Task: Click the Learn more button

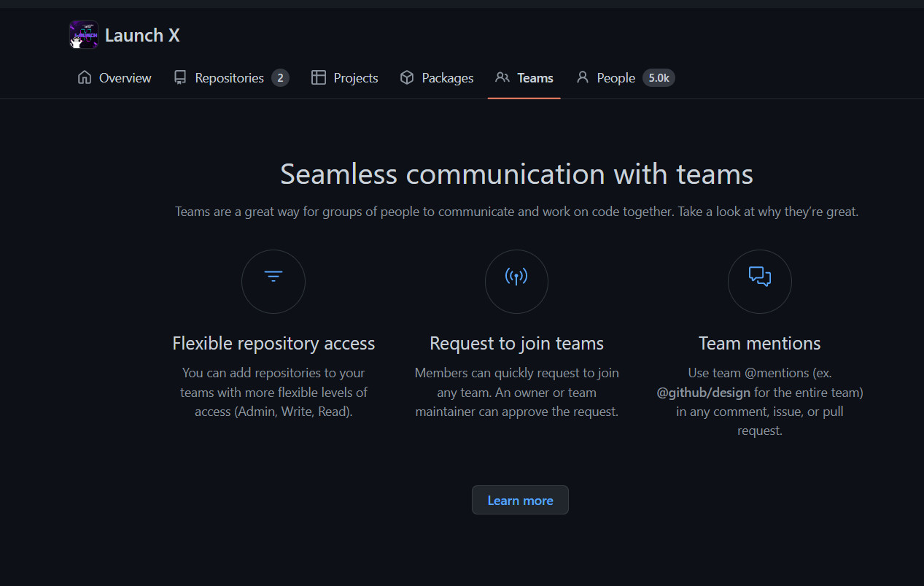Action: (519, 500)
